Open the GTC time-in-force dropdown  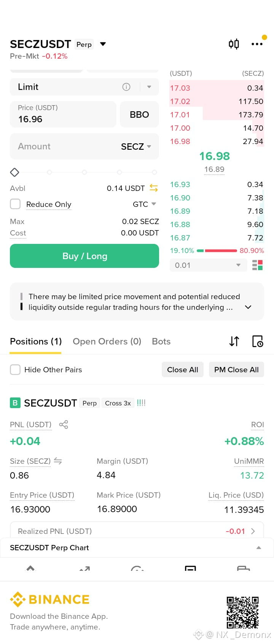pyautogui.click(x=145, y=204)
